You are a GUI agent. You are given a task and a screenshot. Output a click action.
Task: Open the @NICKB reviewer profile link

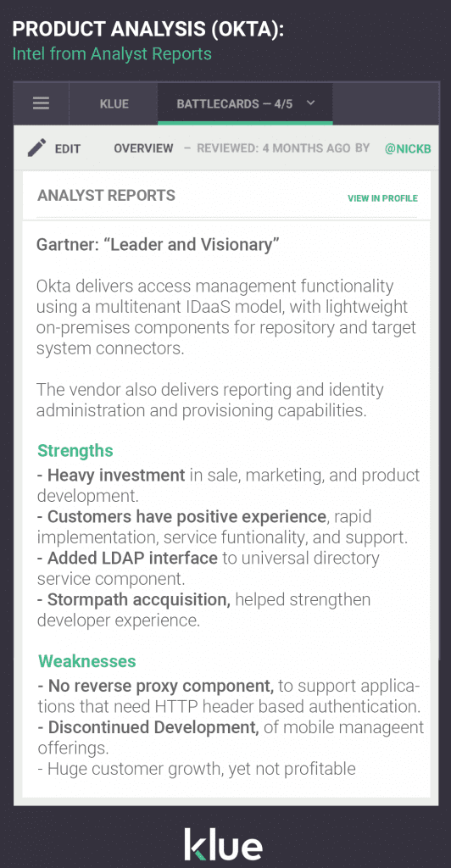tap(408, 148)
